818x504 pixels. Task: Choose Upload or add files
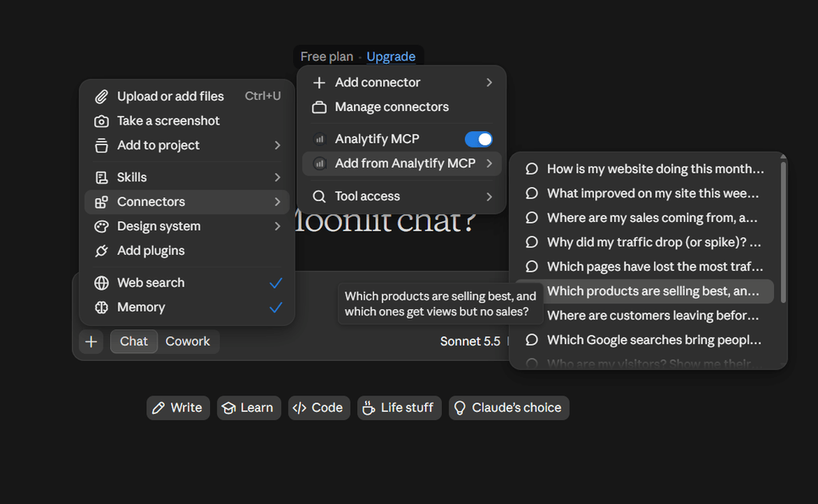coord(187,97)
